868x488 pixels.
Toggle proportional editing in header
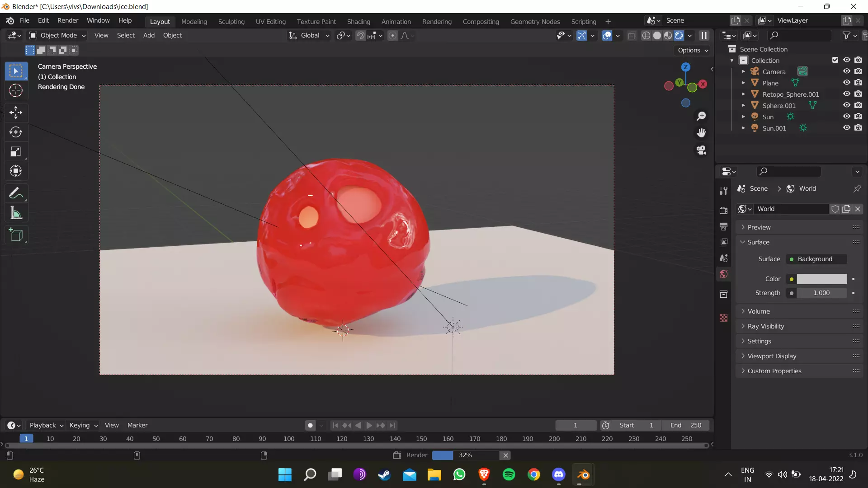tap(393, 35)
